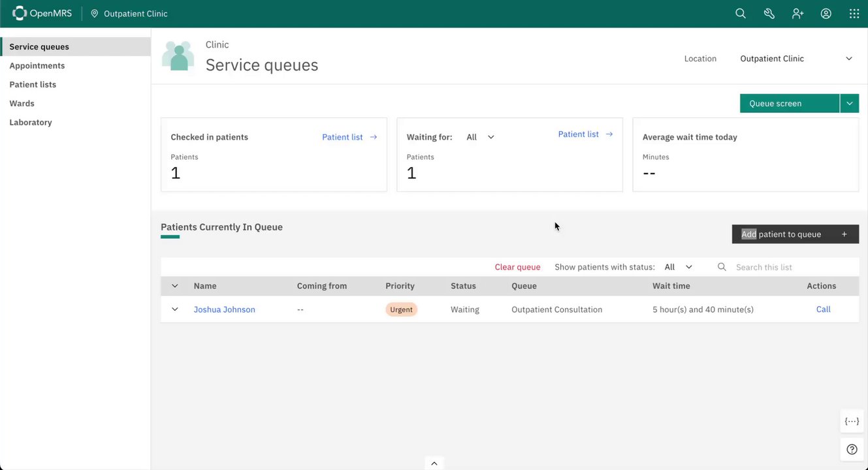Expand all rows using header chevron
Image resolution: width=868 pixels, height=470 pixels.
[174, 286]
